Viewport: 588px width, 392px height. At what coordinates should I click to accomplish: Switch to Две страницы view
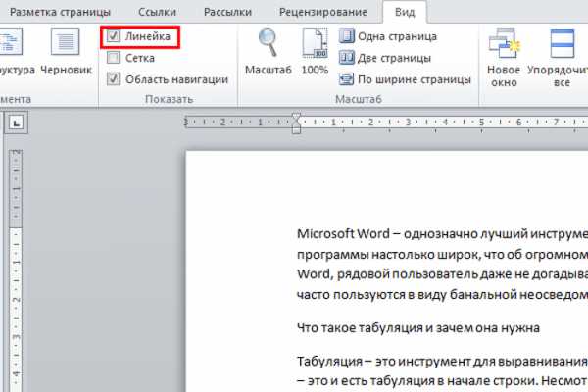385,58
